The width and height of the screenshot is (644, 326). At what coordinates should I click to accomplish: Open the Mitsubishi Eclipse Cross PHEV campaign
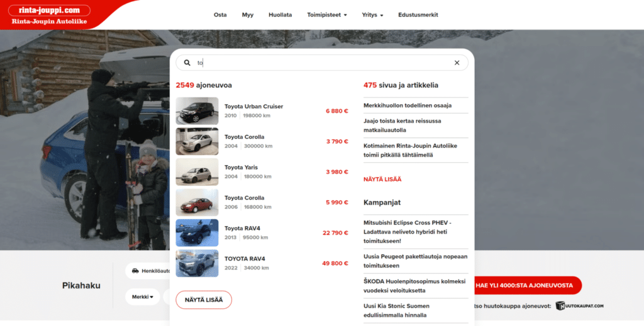(415, 231)
